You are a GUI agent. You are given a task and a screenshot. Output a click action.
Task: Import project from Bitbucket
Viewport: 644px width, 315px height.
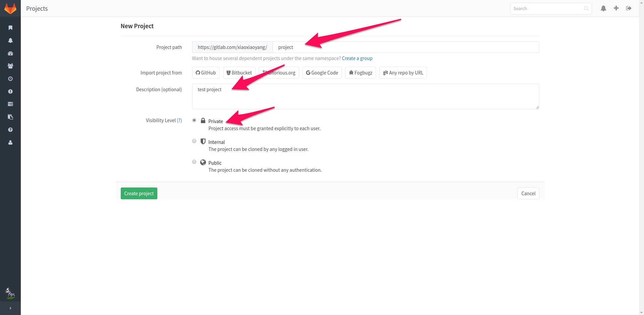tap(239, 73)
